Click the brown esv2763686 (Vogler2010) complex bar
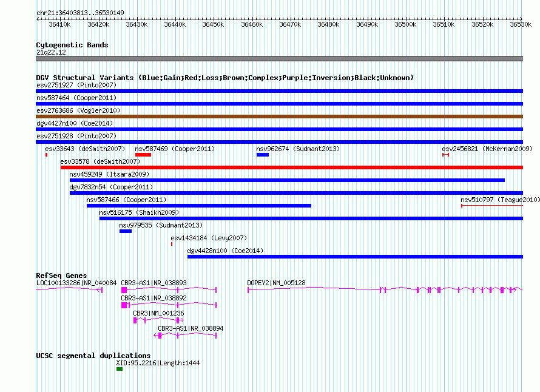This screenshot has width=540, height=392. click(279, 117)
